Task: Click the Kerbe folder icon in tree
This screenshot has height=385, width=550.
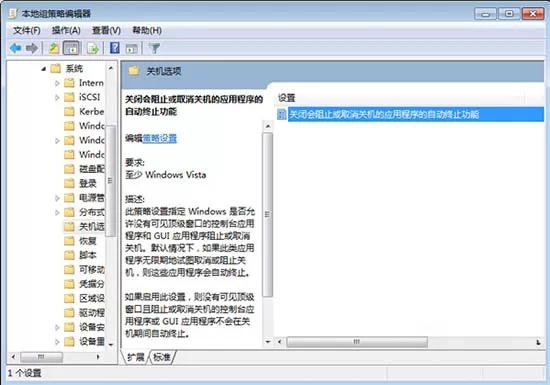Action: tap(69, 112)
